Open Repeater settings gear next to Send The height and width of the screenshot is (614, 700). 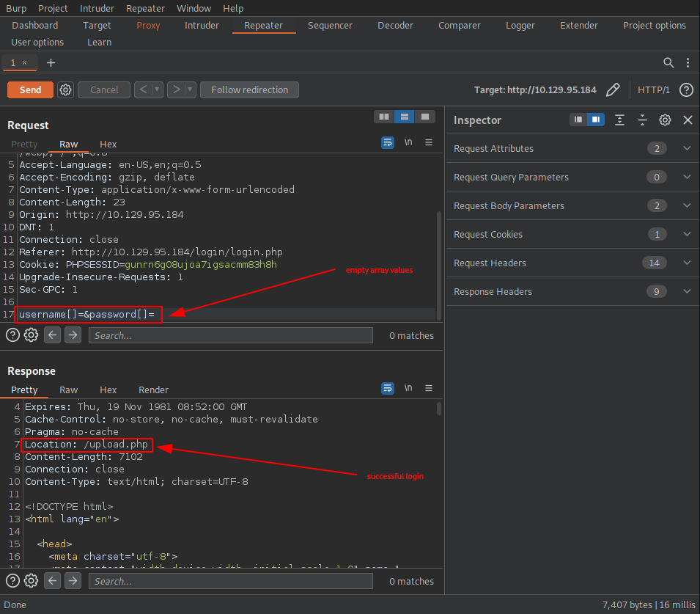(x=65, y=89)
